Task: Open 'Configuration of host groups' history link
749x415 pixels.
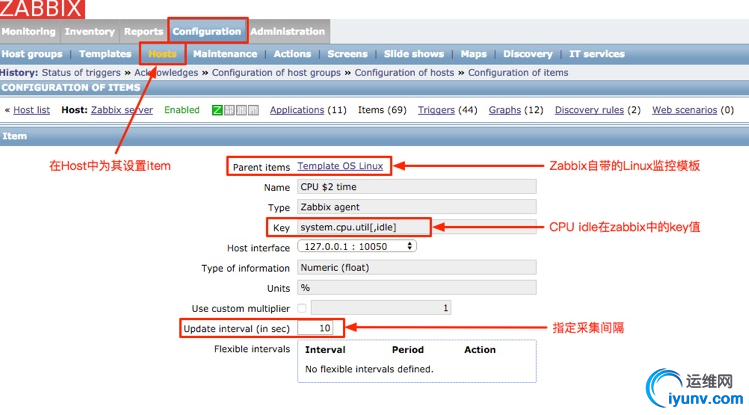Action: 276,73
